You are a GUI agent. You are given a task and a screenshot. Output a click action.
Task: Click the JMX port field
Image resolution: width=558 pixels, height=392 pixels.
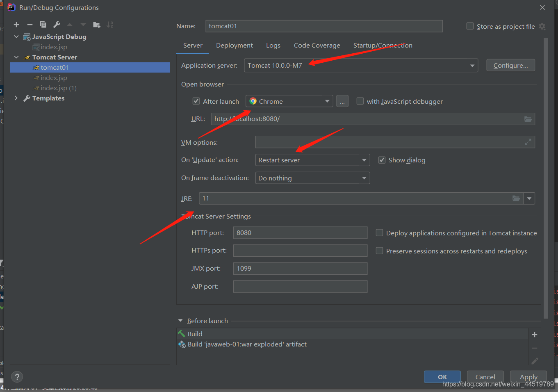(300, 268)
